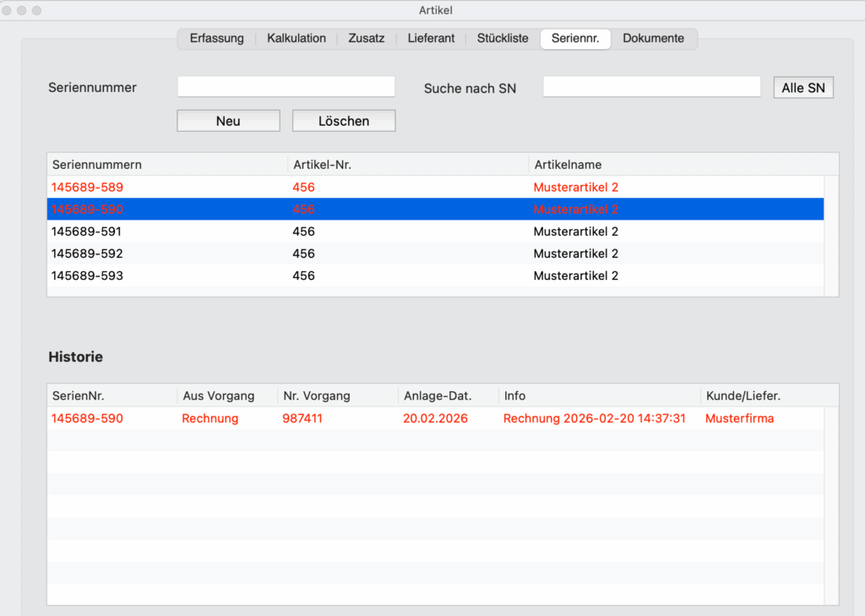Viewport: 865px width, 616px height.
Task: Open the Stückliste tab
Action: [x=503, y=39]
